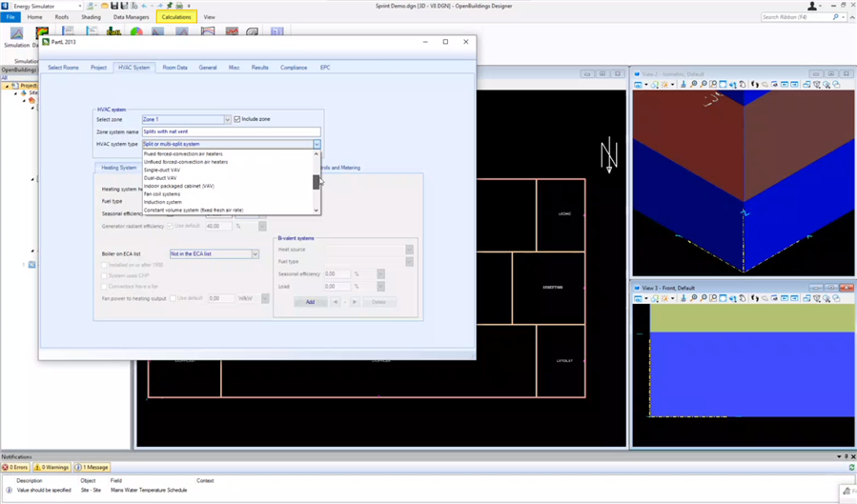The height and width of the screenshot is (504, 857).
Task: Click the line graph ribbon icon
Action: [x=232, y=32]
